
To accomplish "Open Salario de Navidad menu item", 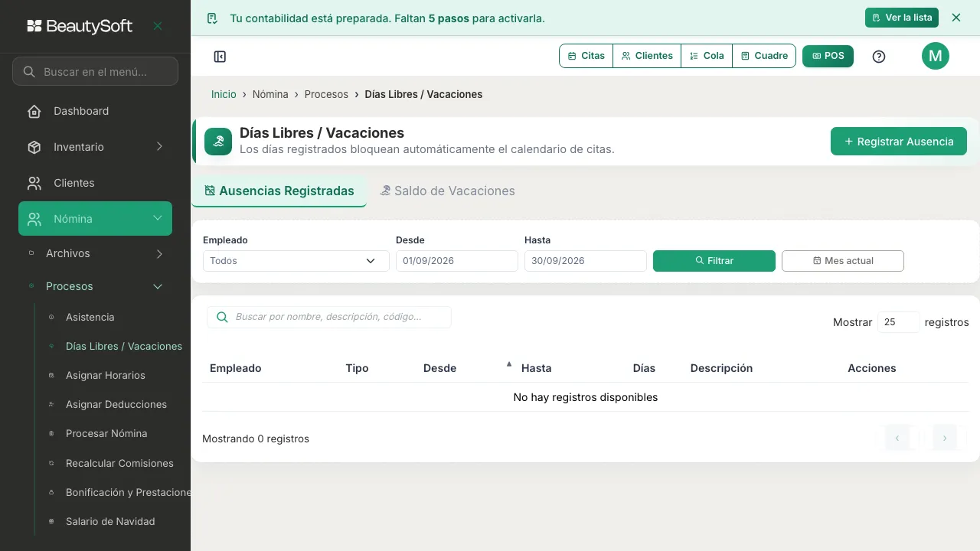I will pyautogui.click(x=110, y=522).
